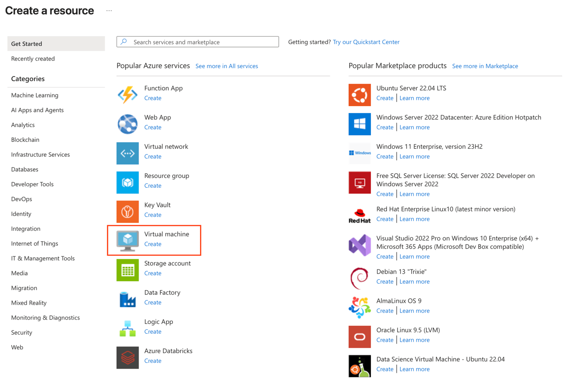Click Create under Storage account
The height and width of the screenshot is (392, 564).
(x=153, y=273)
